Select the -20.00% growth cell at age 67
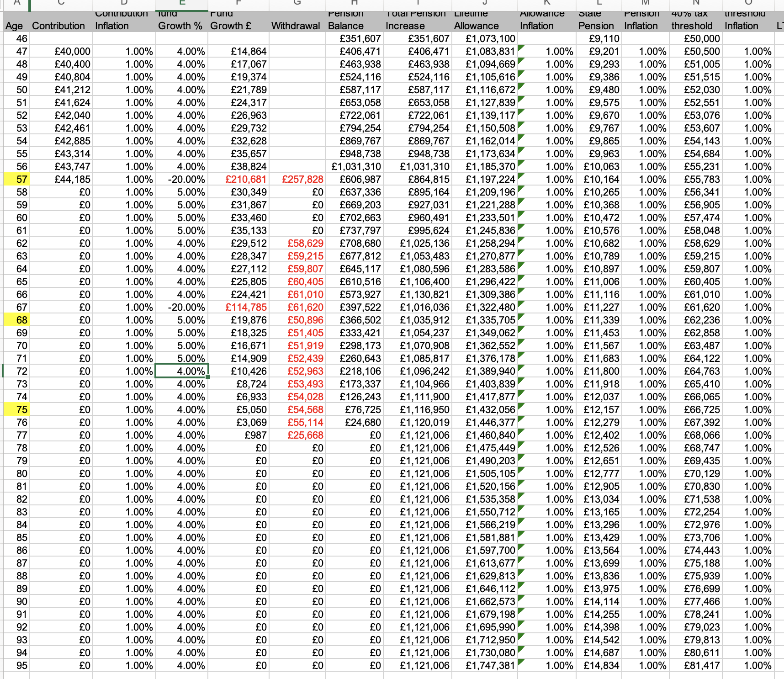Viewport: 784px width, 679px height. [x=182, y=307]
